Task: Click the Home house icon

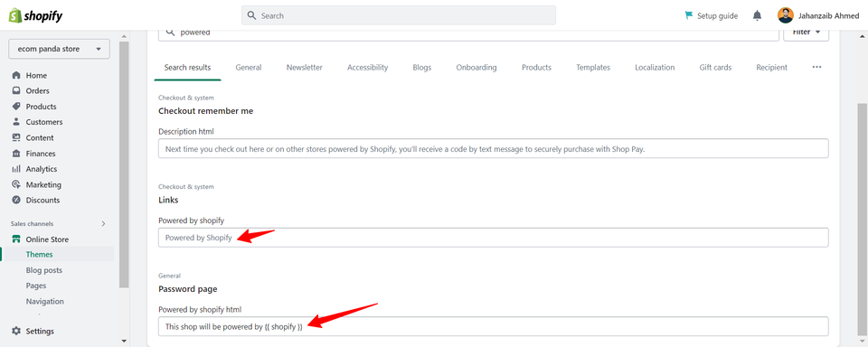Action: point(16,75)
